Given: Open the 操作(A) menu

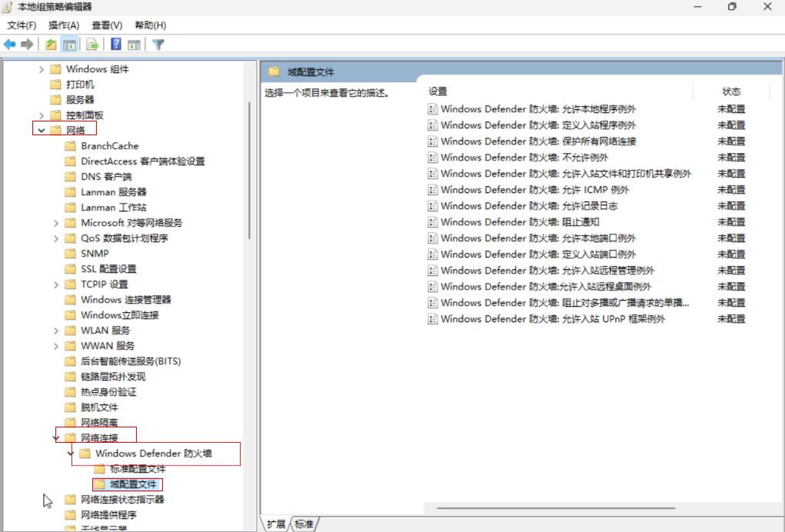Looking at the screenshot, I should coord(64,25).
